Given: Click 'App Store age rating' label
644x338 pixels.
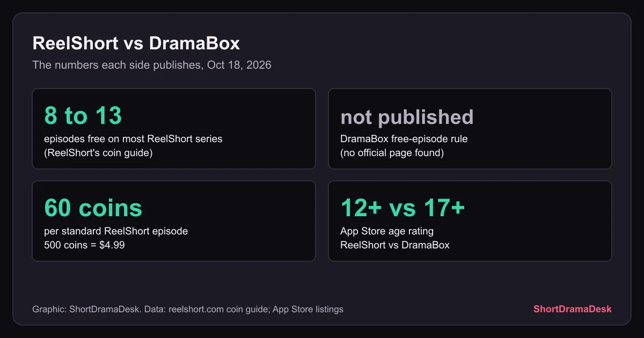Looking at the screenshot, I should (387, 231).
